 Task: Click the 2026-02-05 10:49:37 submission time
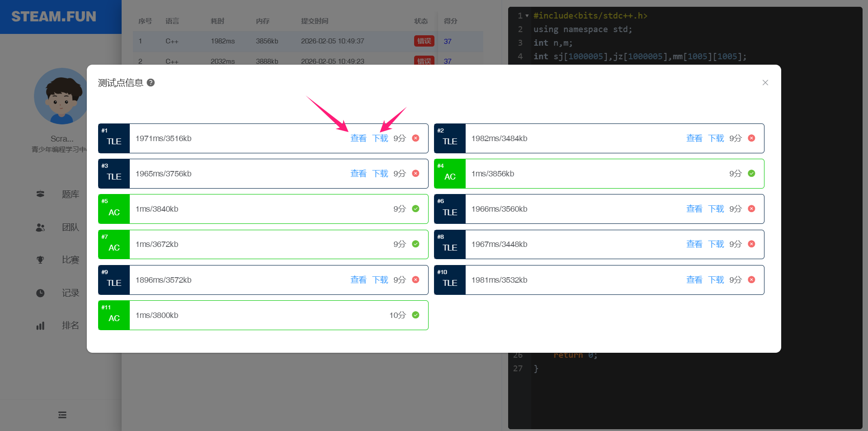click(x=333, y=41)
